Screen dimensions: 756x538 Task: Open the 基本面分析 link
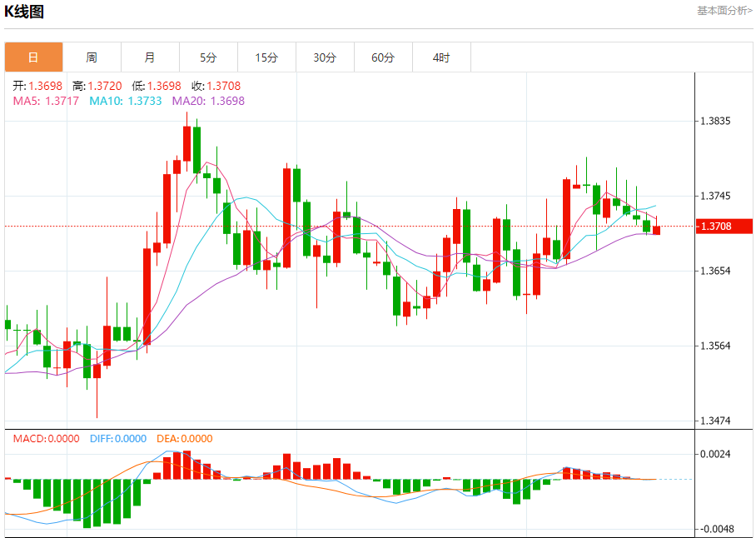click(724, 11)
